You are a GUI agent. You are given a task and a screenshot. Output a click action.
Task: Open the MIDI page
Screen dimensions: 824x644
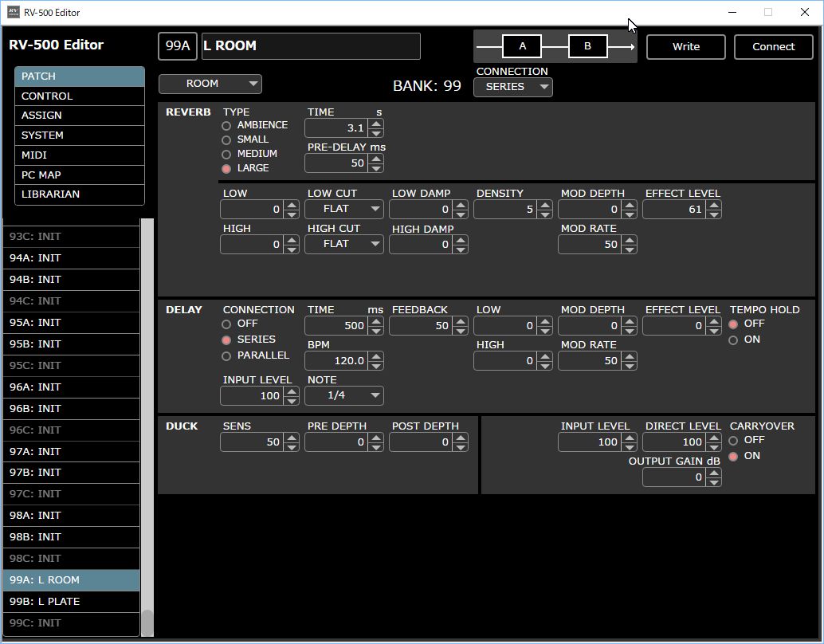[80, 155]
